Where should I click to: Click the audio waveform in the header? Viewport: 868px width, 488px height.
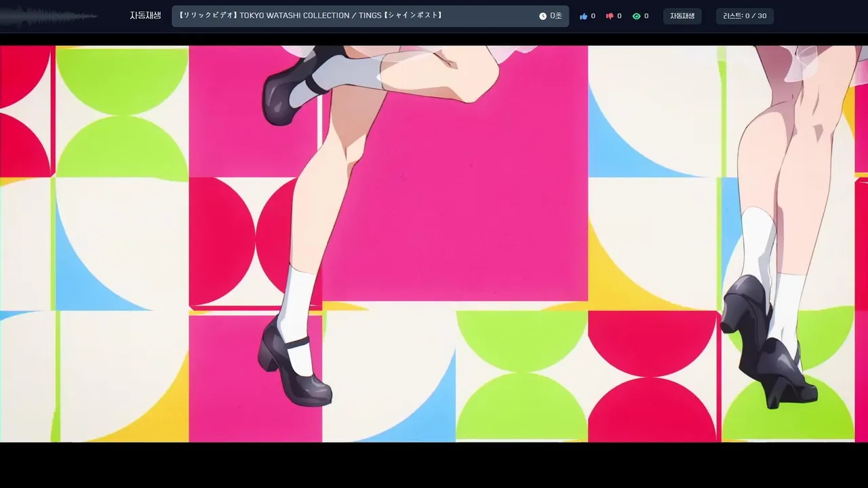click(49, 16)
